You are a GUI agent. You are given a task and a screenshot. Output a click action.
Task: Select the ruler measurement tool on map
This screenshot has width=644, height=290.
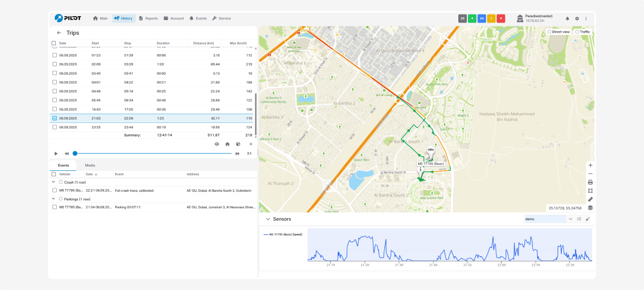pyautogui.click(x=590, y=199)
